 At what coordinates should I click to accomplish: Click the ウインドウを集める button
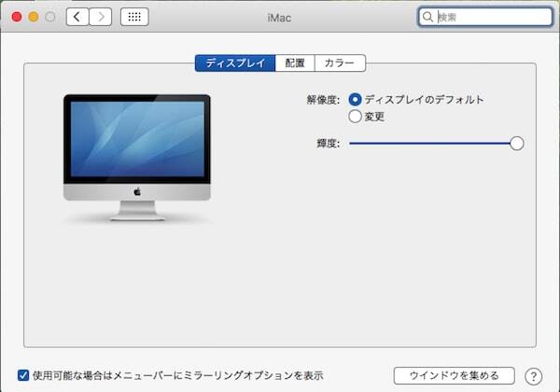455,375
